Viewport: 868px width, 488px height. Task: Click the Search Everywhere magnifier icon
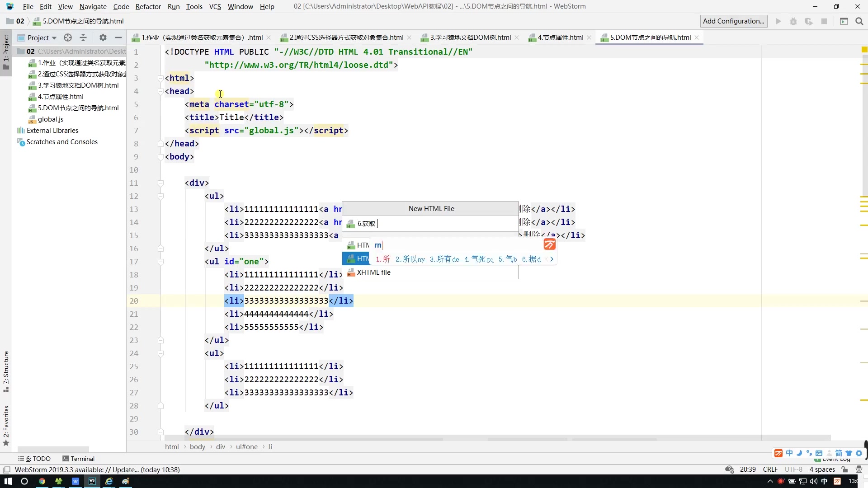coord(859,21)
